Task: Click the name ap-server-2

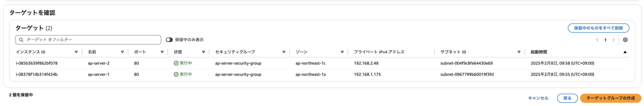Action: pos(98,63)
